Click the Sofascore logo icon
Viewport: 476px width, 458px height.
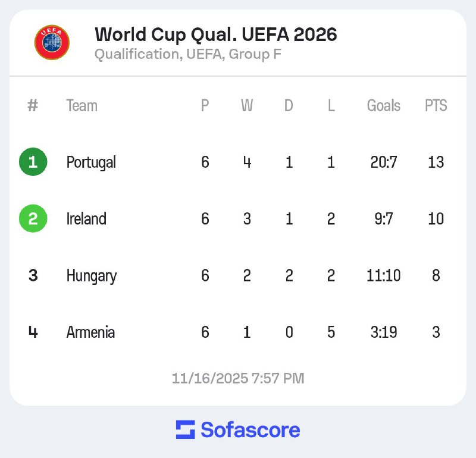point(185,429)
